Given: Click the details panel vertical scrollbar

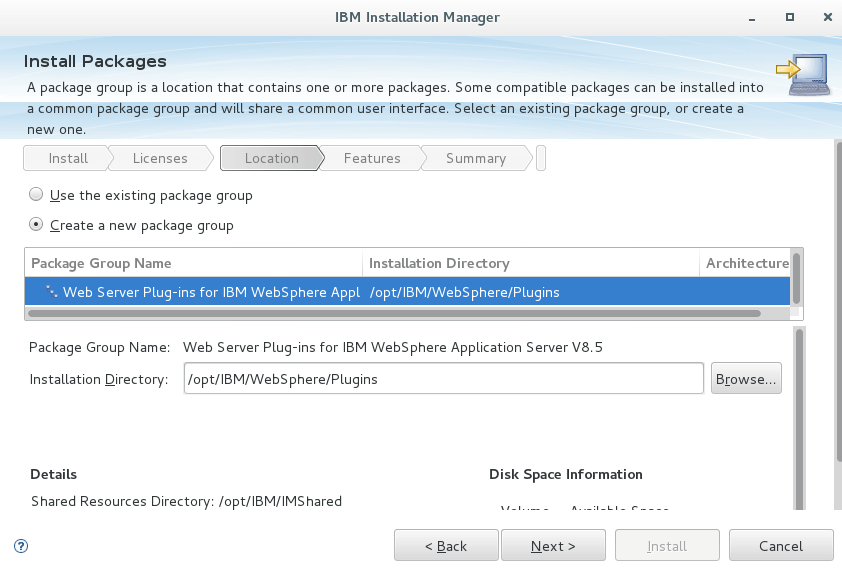Looking at the screenshot, I should coord(799,419).
